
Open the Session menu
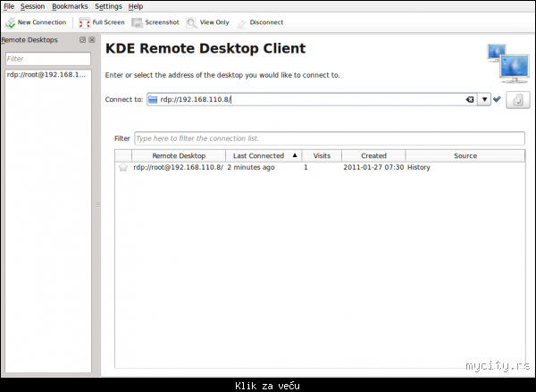32,6
